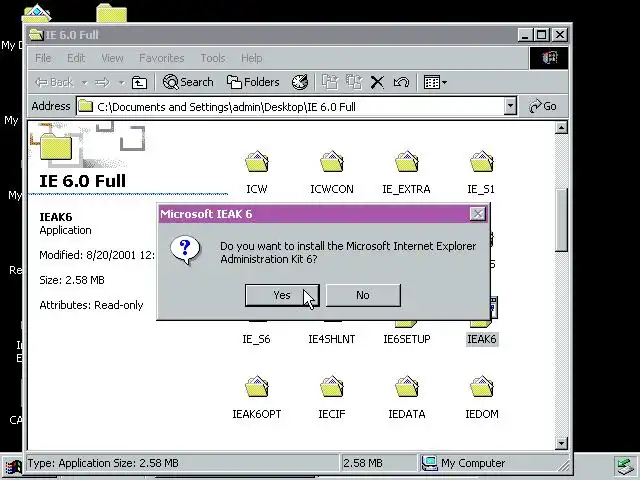Click the IE4SHLNT file label

pos(332,339)
